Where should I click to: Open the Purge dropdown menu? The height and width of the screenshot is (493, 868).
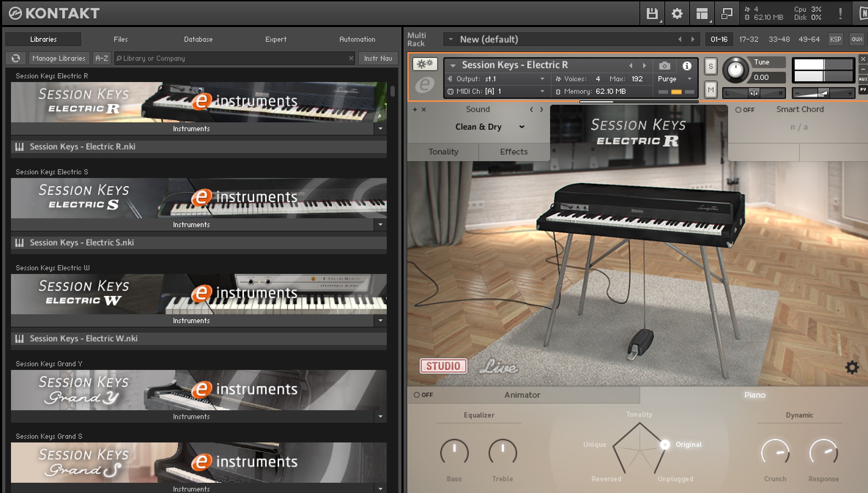click(675, 79)
